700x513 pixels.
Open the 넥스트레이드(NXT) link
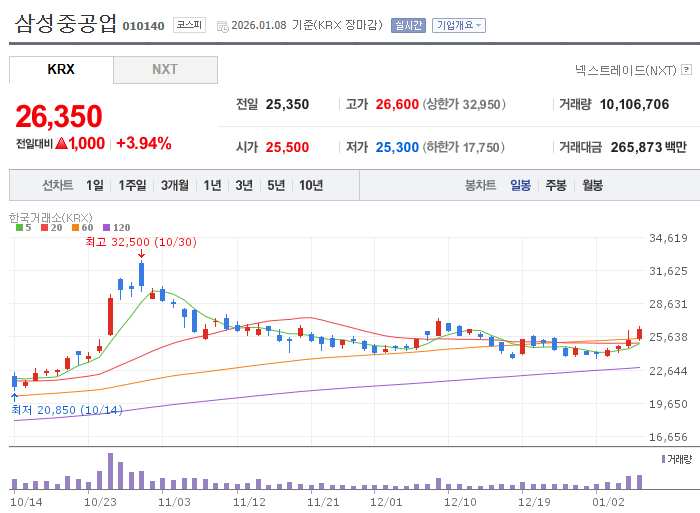pos(625,70)
